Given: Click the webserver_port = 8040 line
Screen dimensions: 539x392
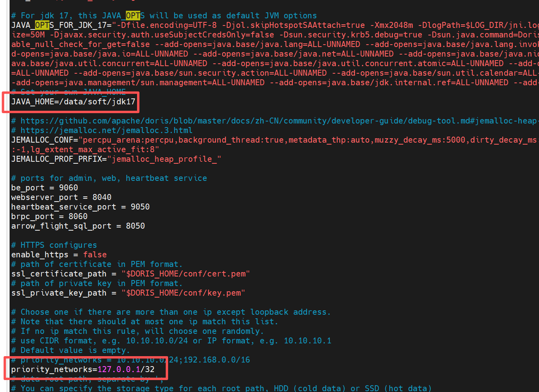Looking at the screenshot, I should [61, 197].
